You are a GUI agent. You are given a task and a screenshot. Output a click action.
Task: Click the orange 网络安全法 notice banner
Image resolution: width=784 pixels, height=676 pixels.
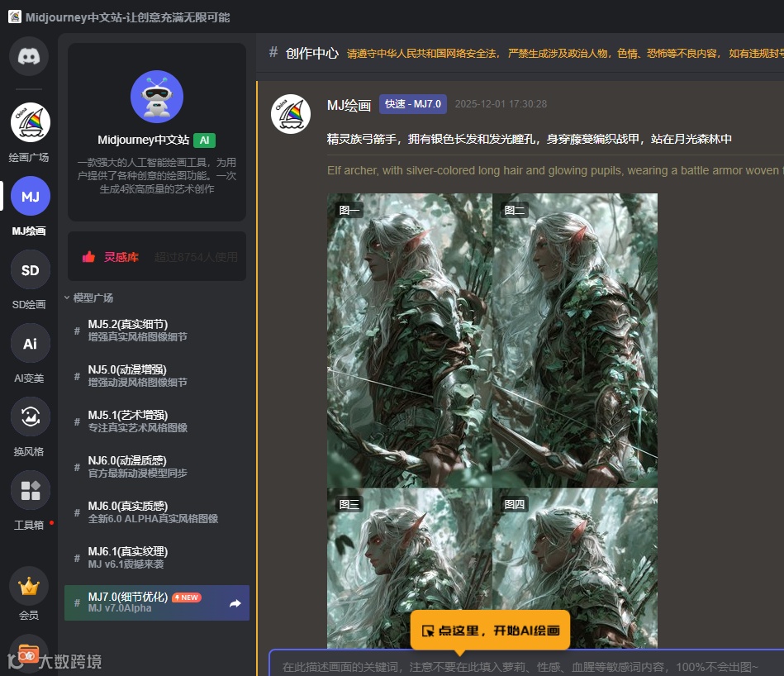(x=565, y=54)
